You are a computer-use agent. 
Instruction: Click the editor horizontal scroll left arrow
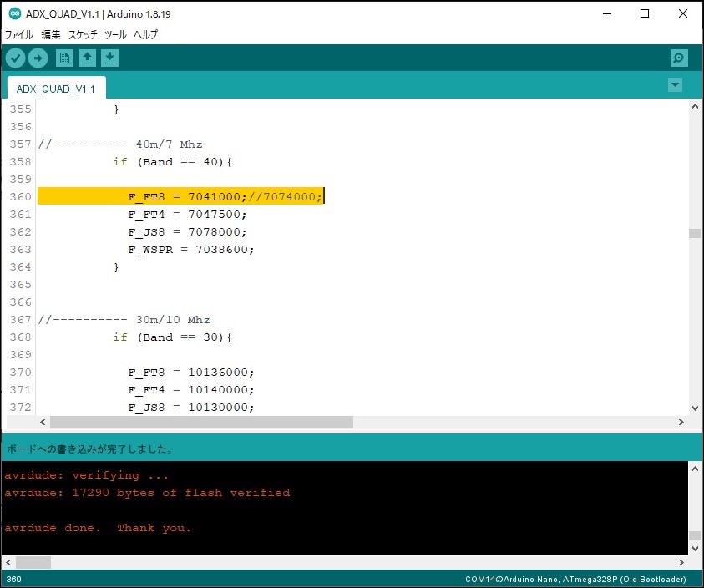(x=43, y=423)
